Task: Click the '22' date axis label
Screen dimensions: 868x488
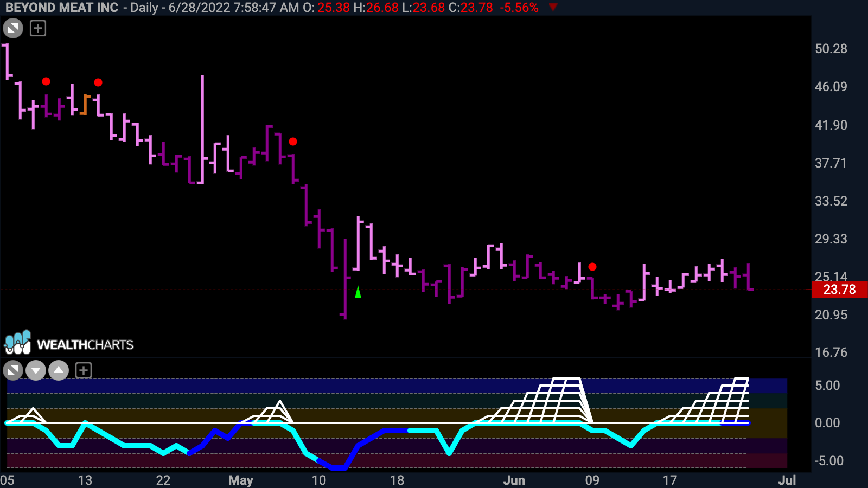Action: 163,480
